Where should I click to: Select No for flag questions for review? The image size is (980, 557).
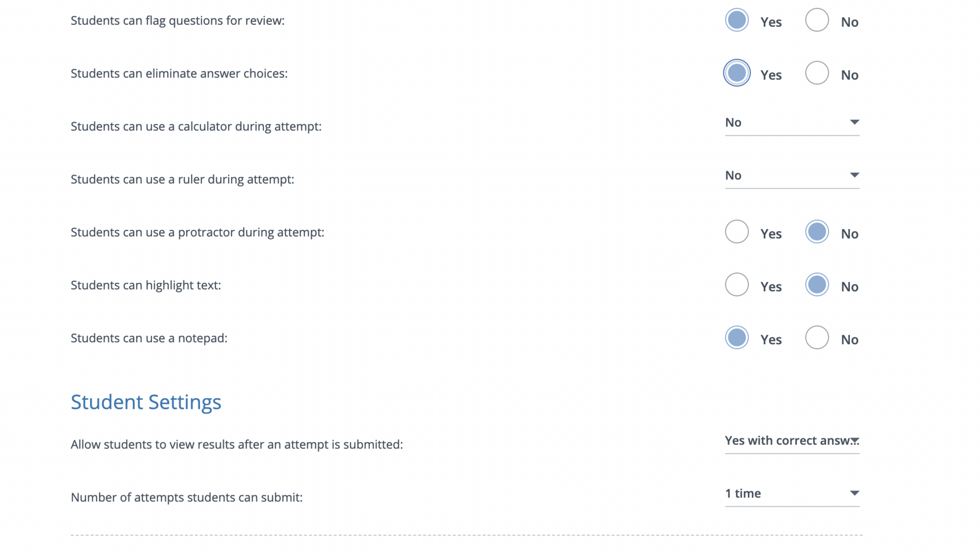817,20
